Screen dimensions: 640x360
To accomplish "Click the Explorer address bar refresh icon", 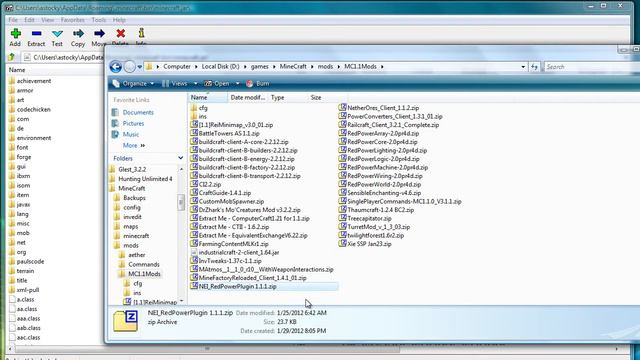I will point(534,67).
